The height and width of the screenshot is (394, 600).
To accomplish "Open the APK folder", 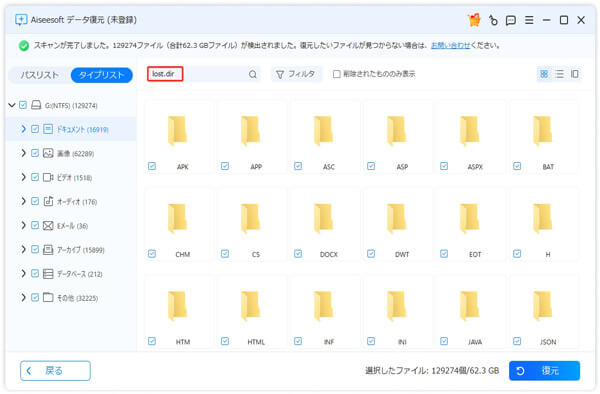I will [177, 131].
